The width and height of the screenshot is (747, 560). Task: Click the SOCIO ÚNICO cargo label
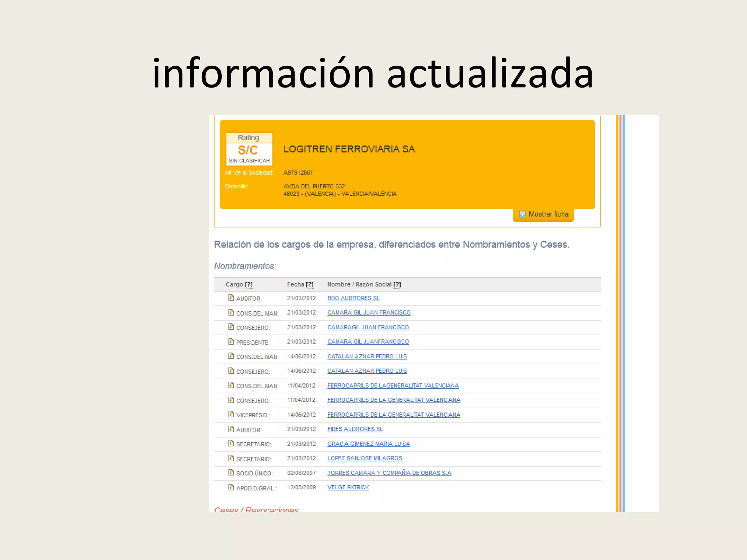pos(254,474)
